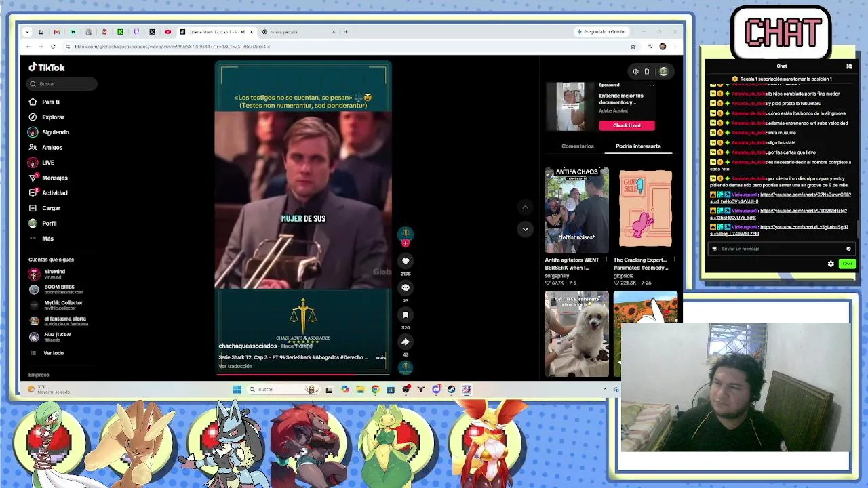Open the white dog video thumbnail
Image resolution: width=868 pixels, height=488 pixels.
click(x=576, y=334)
